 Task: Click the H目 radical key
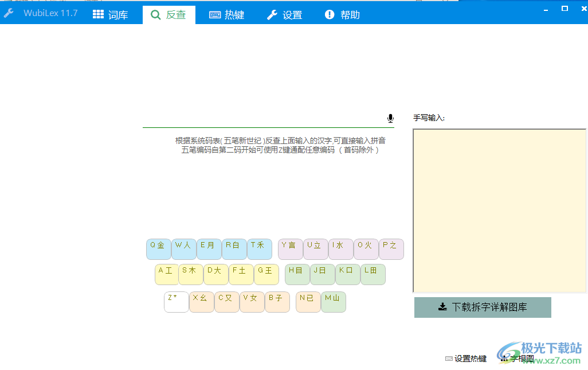(297, 274)
